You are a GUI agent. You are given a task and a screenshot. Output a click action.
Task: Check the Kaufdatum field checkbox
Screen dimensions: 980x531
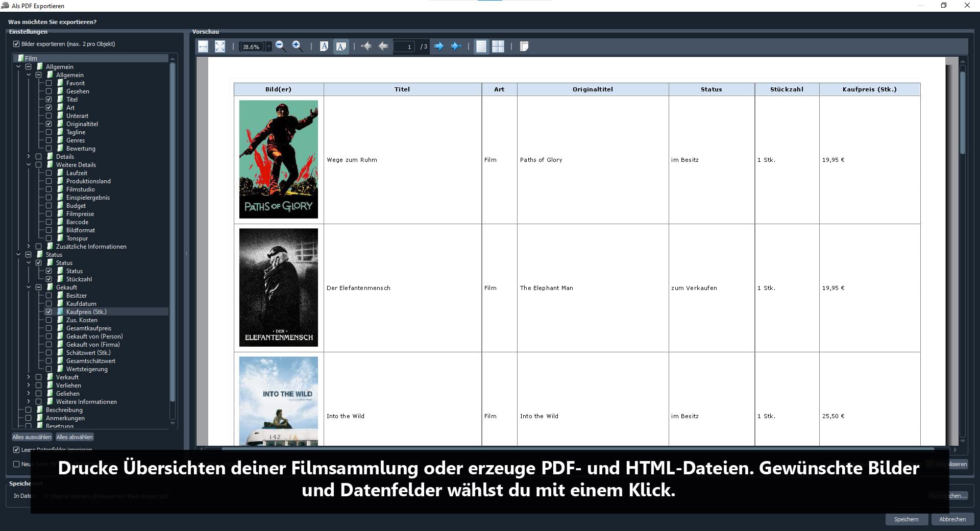coord(49,304)
